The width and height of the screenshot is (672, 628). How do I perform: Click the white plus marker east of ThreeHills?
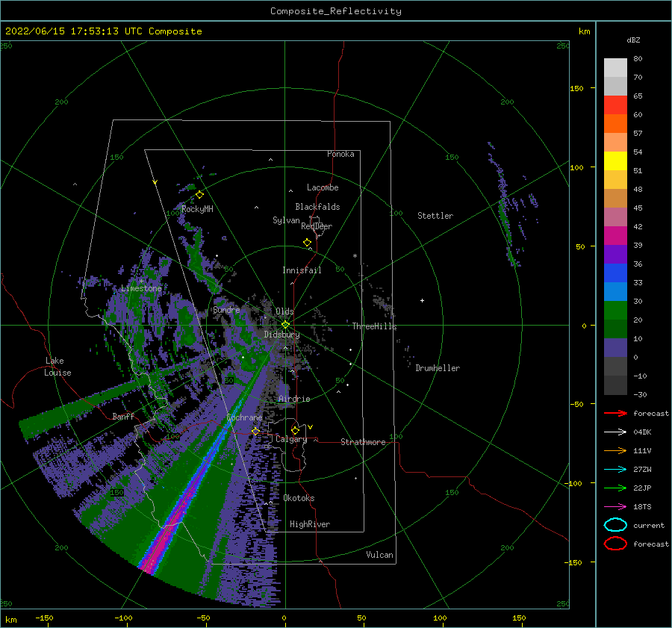click(x=422, y=300)
